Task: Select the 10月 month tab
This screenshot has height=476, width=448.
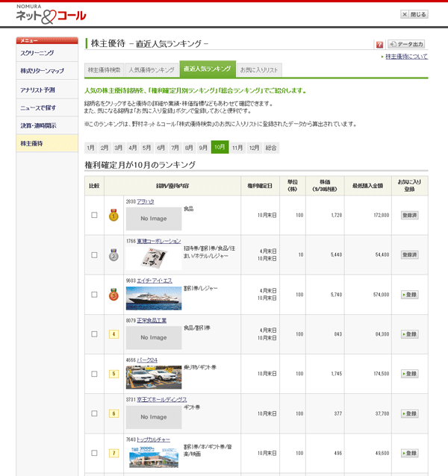Action: [220, 147]
